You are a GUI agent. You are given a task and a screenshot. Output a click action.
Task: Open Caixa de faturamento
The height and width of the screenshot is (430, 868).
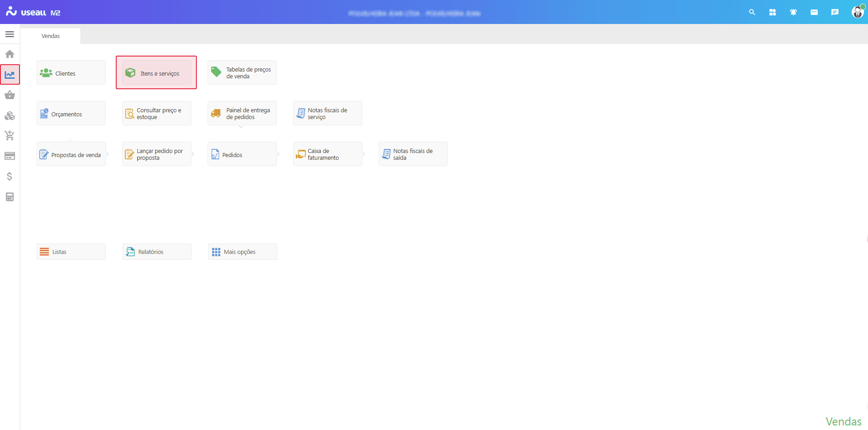pyautogui.click(x=327, y=154)
